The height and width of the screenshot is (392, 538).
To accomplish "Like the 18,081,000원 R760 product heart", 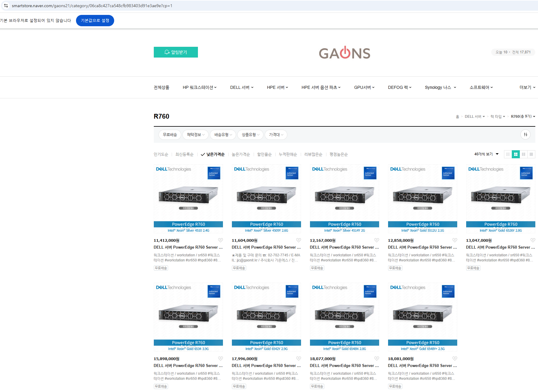I will click(455, 359).
